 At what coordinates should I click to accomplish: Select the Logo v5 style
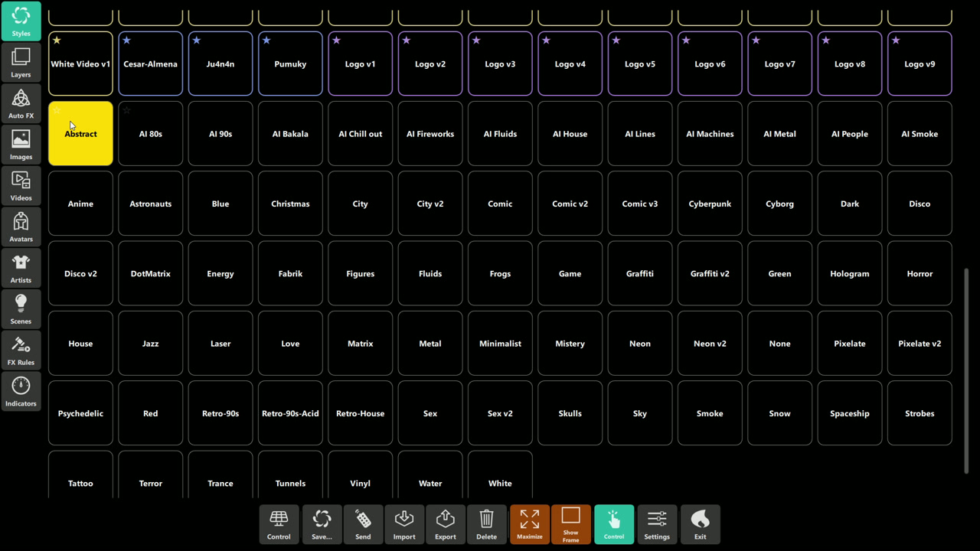point(640,64)
